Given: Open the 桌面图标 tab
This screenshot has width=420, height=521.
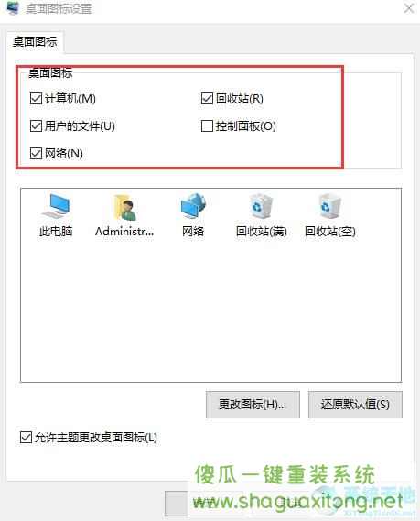Looking at the screenshot, I should click(35, 42).
